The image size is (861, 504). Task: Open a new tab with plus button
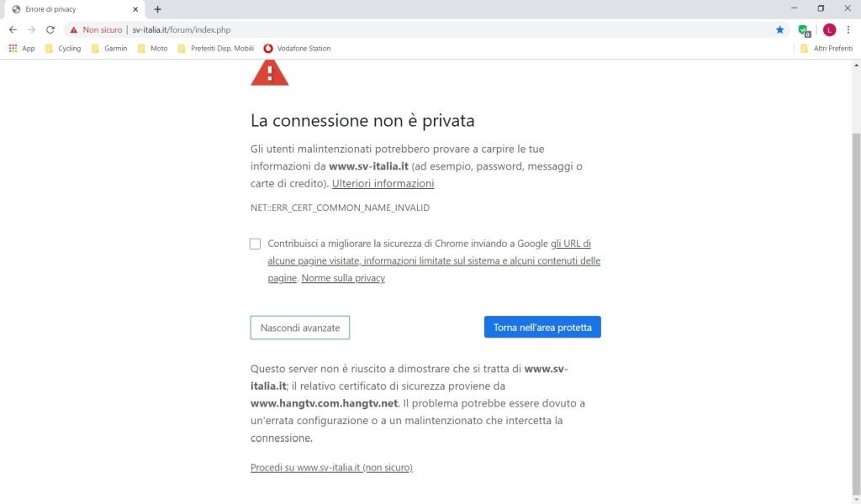click(x=157, y=9)
